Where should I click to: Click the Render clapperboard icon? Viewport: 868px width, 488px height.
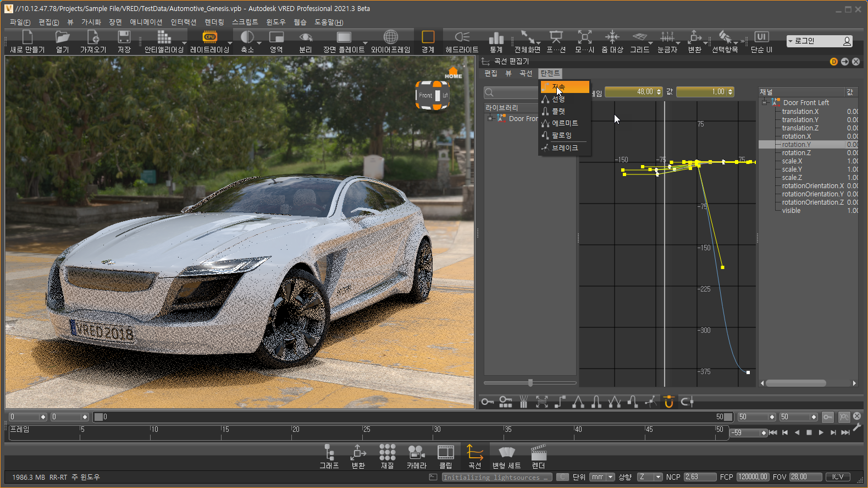coord(538,453)
